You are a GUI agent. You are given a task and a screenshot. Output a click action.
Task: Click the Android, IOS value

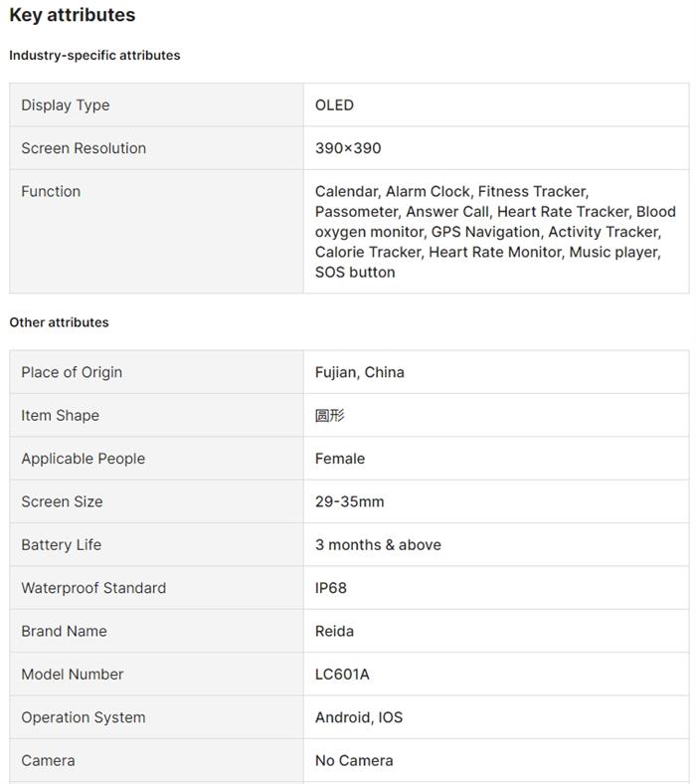(x=359, y=717)
